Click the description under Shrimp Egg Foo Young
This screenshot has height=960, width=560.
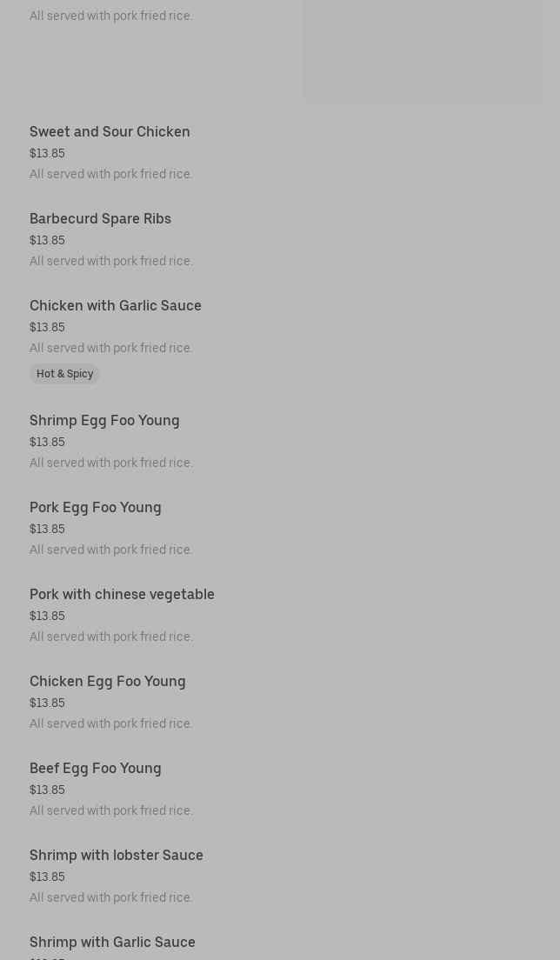[111, 463]
